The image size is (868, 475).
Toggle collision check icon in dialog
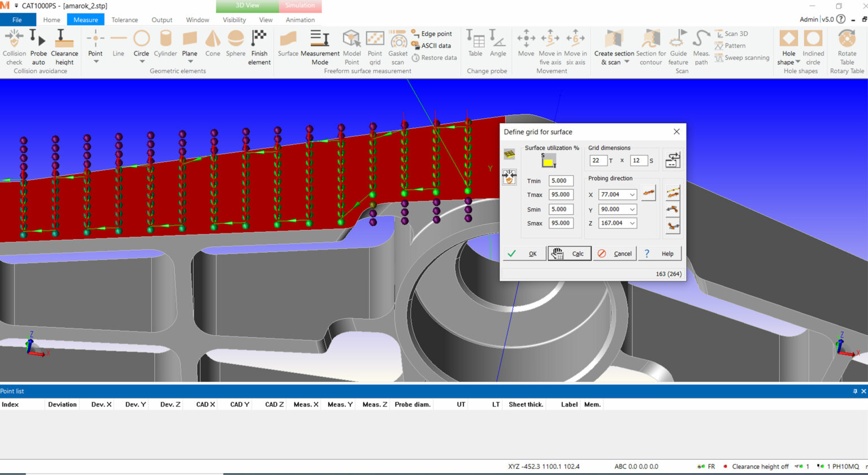coord(509,178)
